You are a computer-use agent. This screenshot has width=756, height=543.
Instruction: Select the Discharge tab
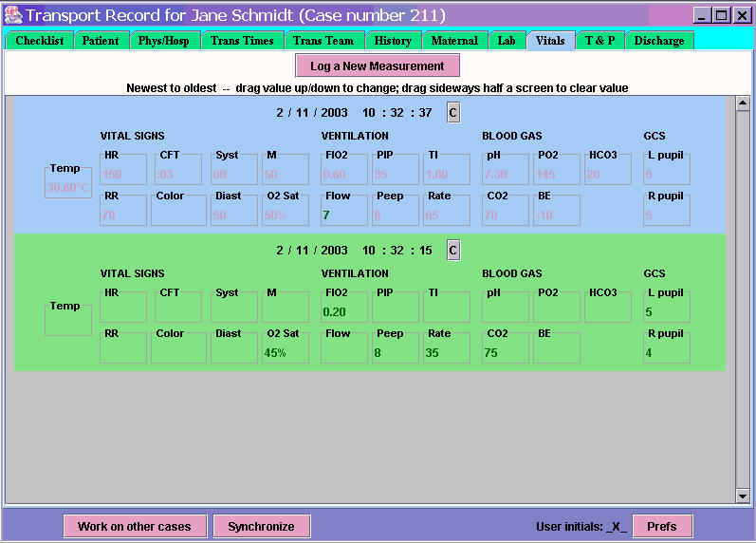point(659,41)
